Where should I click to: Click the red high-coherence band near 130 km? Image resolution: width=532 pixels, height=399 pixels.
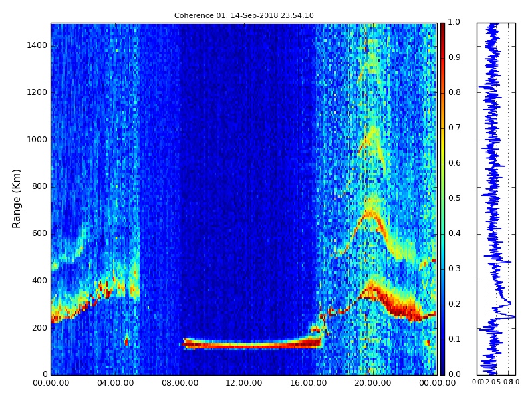pos(252,344)
